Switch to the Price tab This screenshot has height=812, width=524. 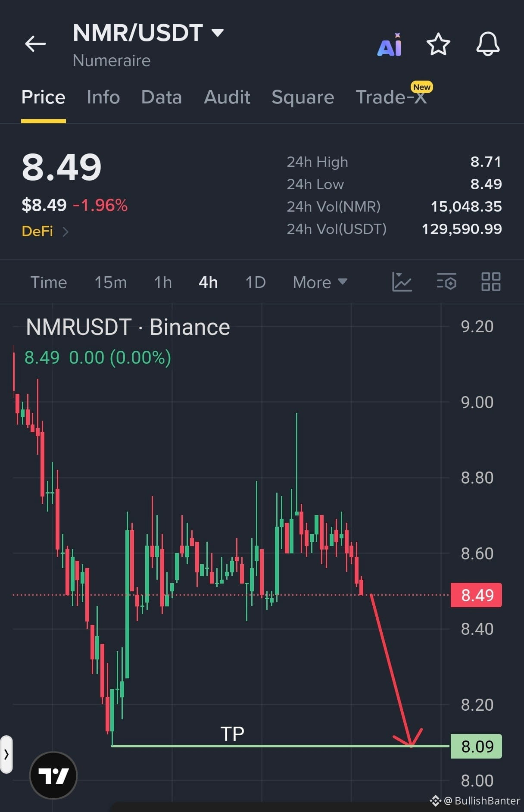[44, 97]
